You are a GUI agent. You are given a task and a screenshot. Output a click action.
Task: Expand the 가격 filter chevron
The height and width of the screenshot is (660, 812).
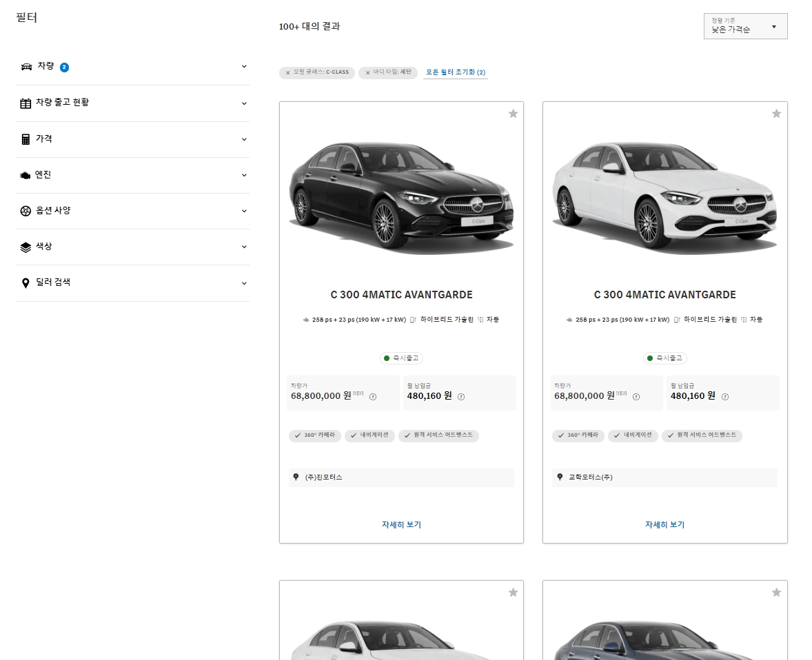(244, 139)
